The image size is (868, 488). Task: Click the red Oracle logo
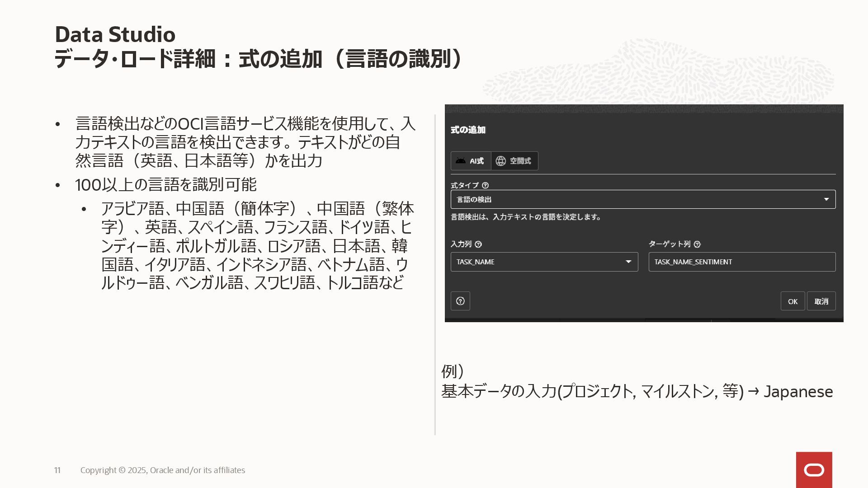coord(814,470)
